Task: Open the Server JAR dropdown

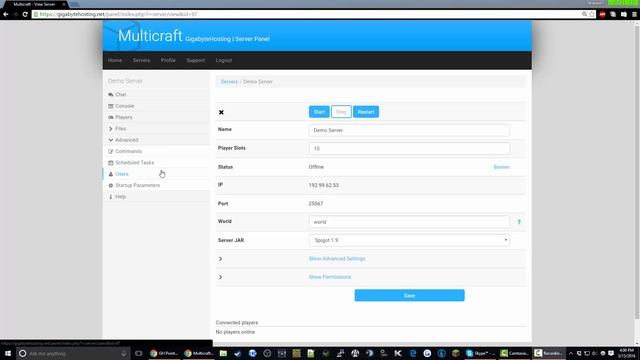Action: pyautogui.click(x=409, y=240)
